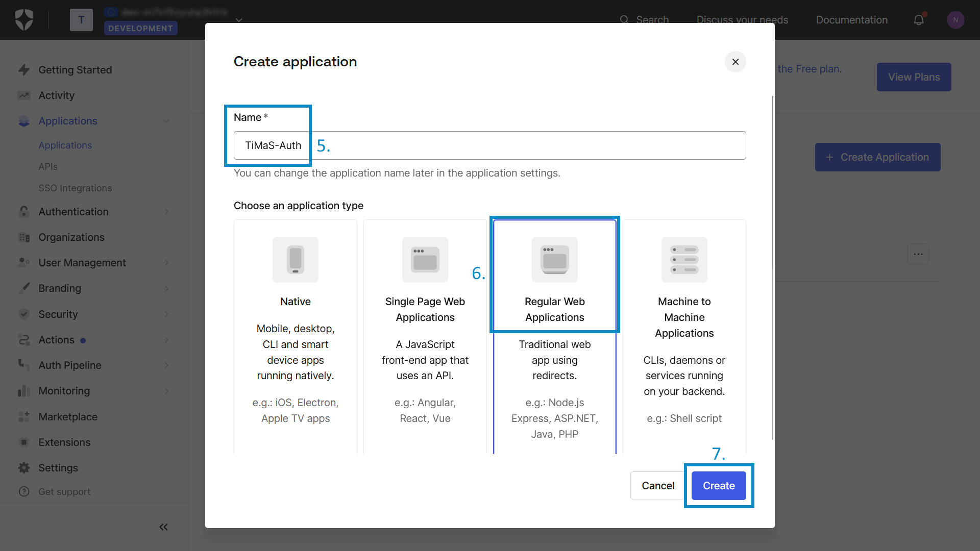Screen dimensions: 980x551
Task: Click the Cancel button
Action: 658,486
